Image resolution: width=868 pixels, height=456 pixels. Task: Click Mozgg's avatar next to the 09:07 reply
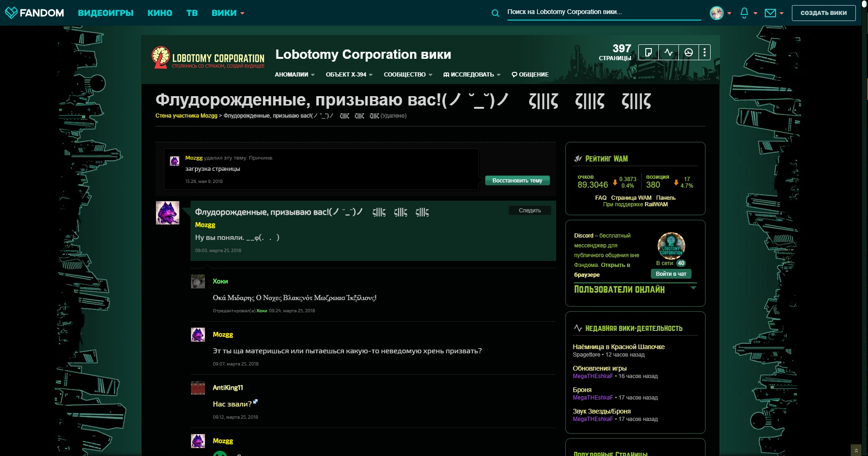(198, 335)
